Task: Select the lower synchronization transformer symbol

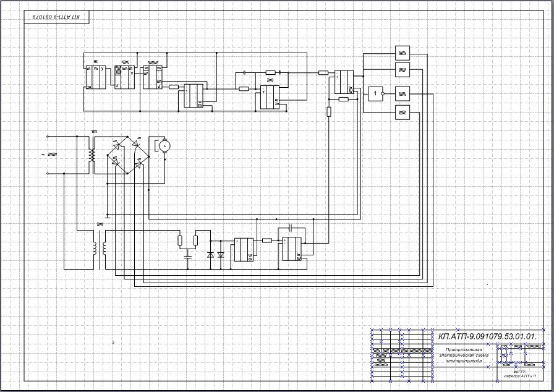Action: tap(100, 249)
